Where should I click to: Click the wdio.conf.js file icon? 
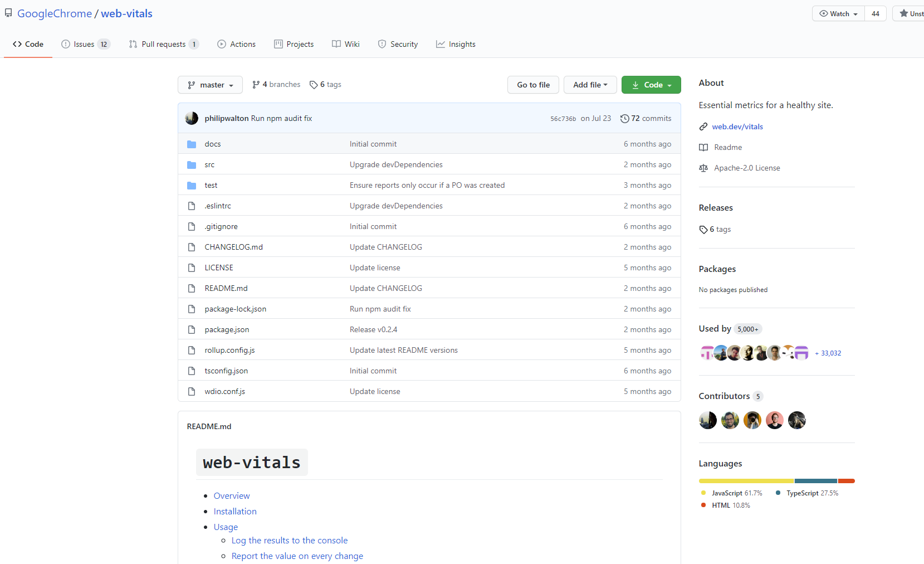[x=192, y=391]
